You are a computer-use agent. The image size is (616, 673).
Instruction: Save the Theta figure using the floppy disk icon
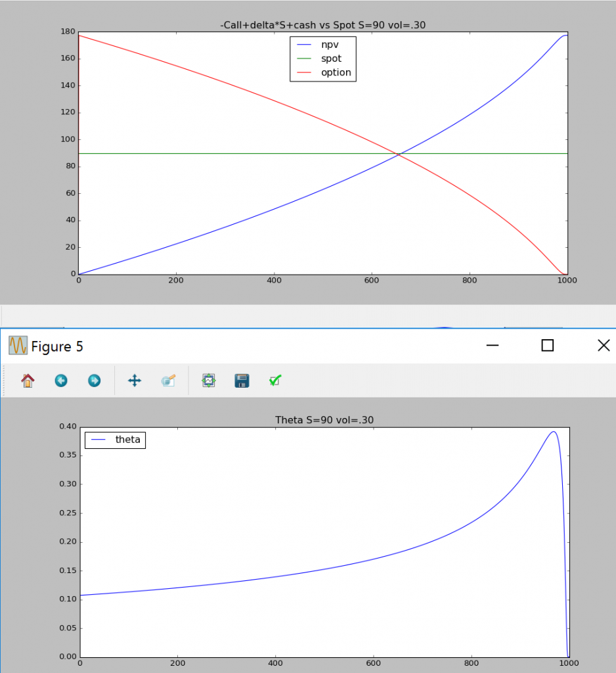coord(242,381)
